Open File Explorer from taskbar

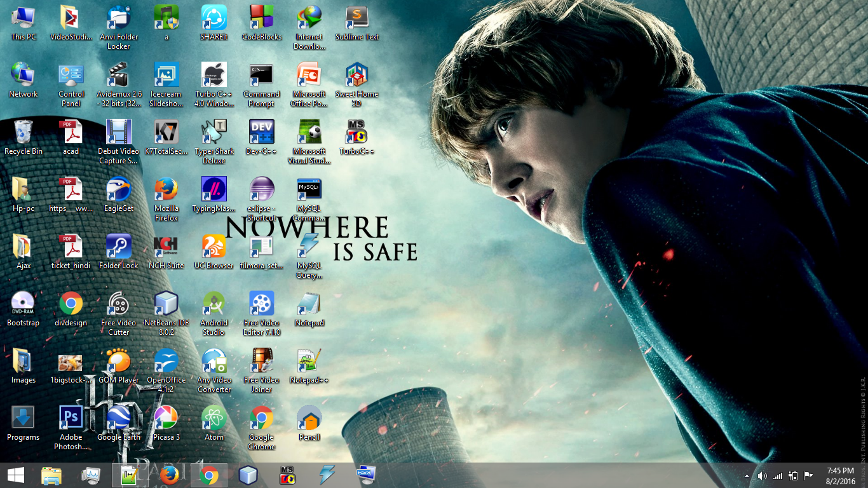[x=51, y=475]
